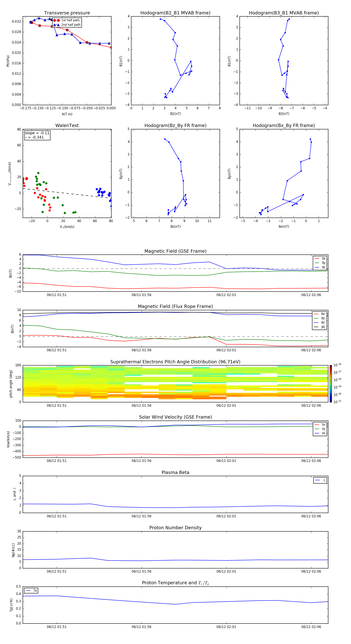
Task: Click the 'Solar Wind Velocity (GSE Frame)' title
Action: (175, 417)
